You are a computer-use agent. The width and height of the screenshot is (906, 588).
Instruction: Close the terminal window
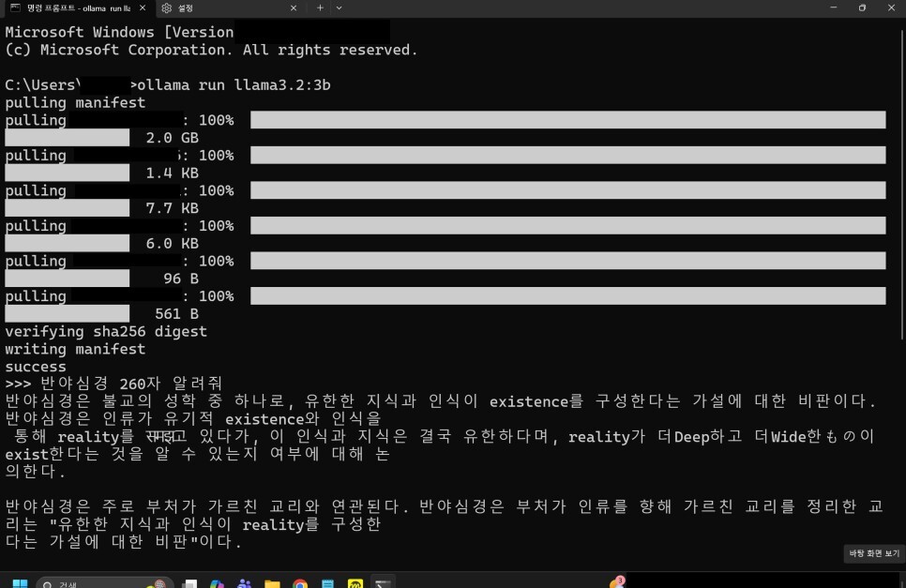891,8
